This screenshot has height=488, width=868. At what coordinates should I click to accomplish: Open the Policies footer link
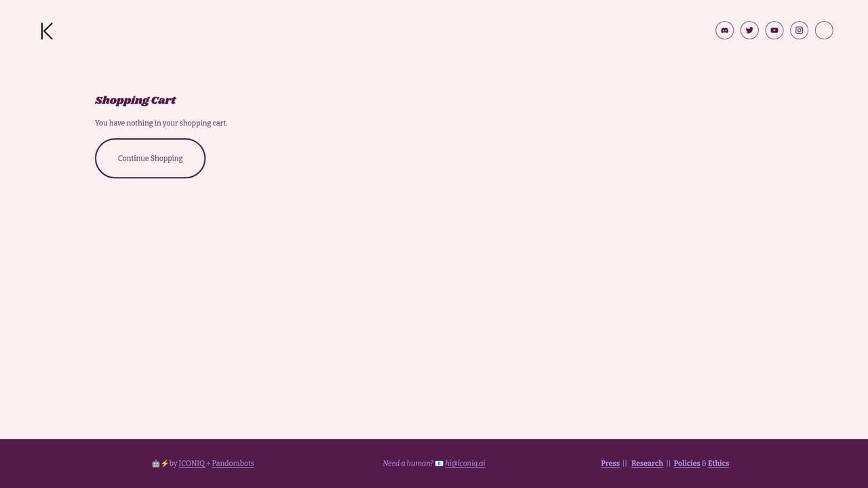687,464
